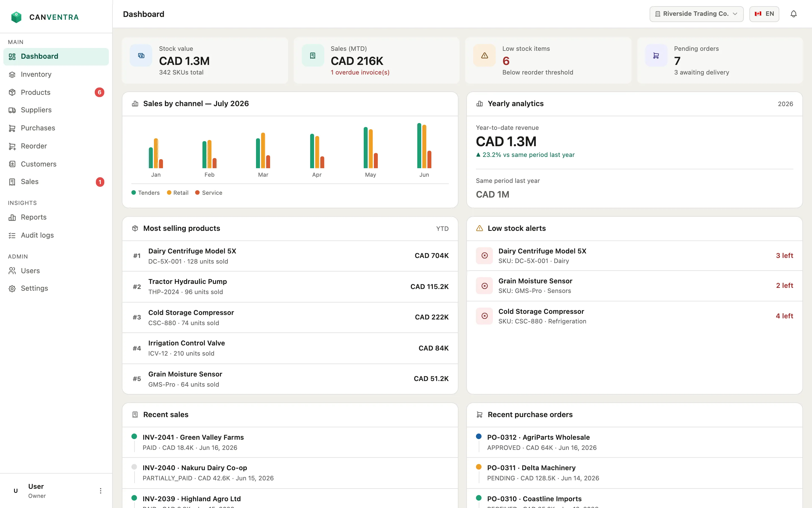Click the red badge on Products
812x508 pixels.
coord(99,92)
